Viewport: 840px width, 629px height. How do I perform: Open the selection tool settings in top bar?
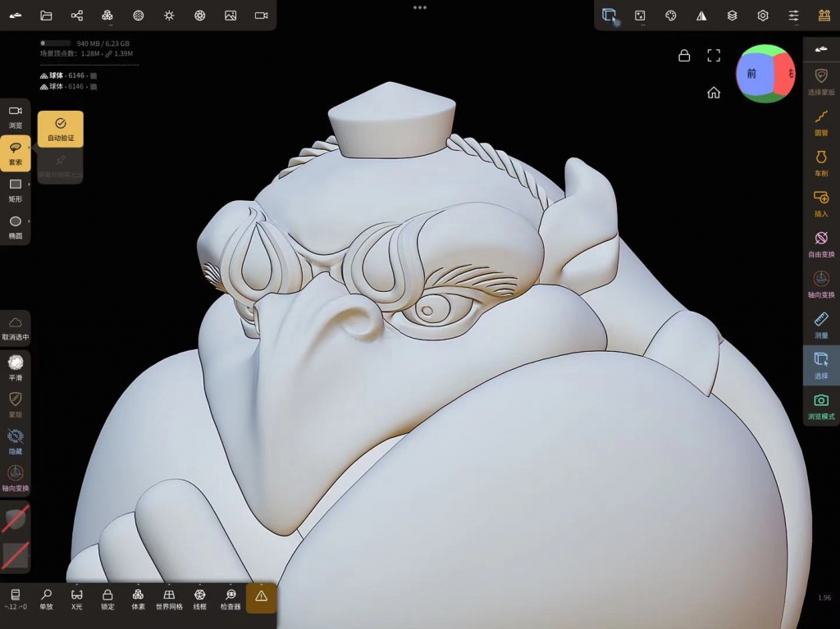pos(609,16)
